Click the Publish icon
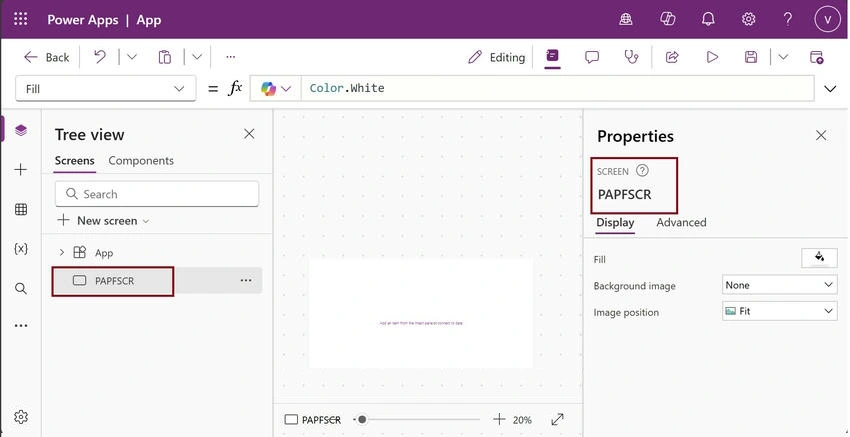 point(816,57)
